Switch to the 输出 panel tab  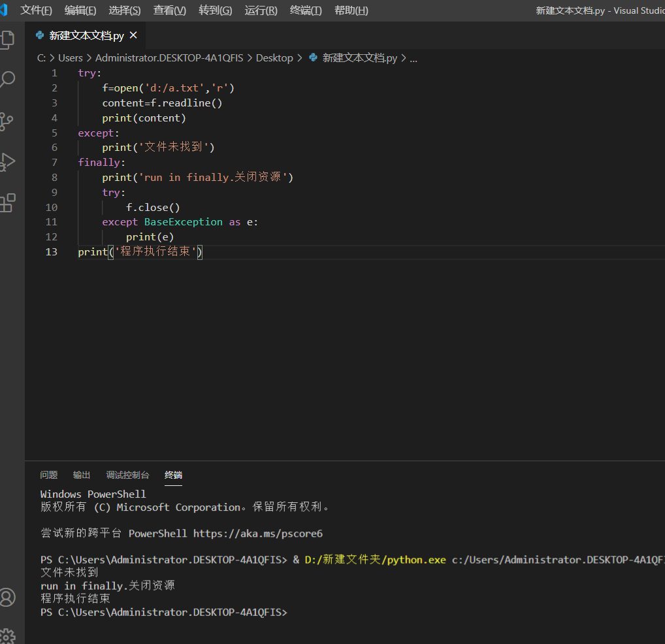82,475
